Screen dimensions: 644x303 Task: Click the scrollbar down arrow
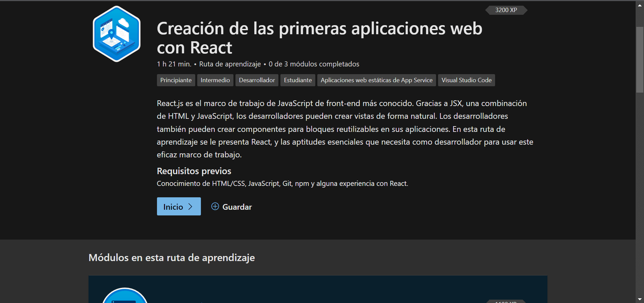pos(640,299)
